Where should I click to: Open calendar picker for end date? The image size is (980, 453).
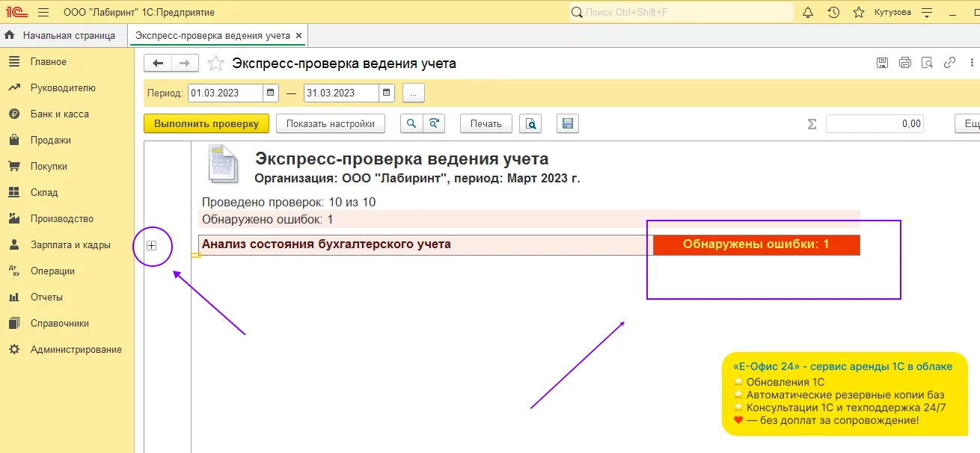click(x=387, y=93)
